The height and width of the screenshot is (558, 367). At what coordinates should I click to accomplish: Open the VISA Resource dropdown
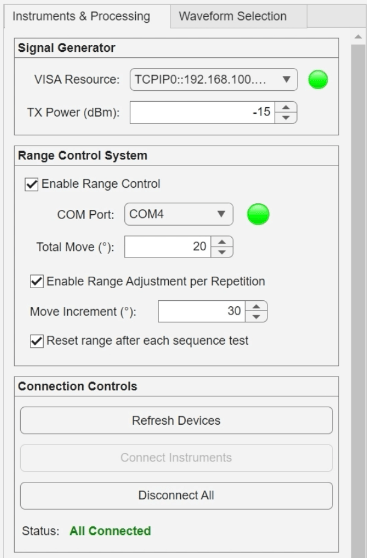tap(214, 79)
